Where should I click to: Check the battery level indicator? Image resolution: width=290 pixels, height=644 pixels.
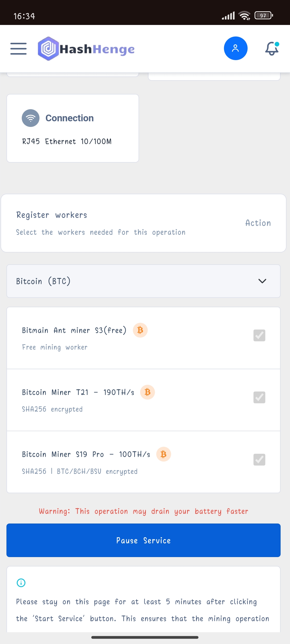[263, 15]
